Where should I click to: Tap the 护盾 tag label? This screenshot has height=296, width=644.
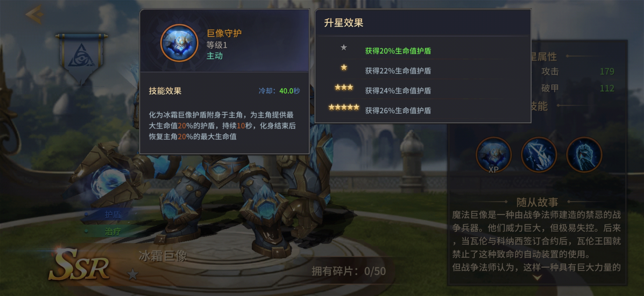click(113, 214)
